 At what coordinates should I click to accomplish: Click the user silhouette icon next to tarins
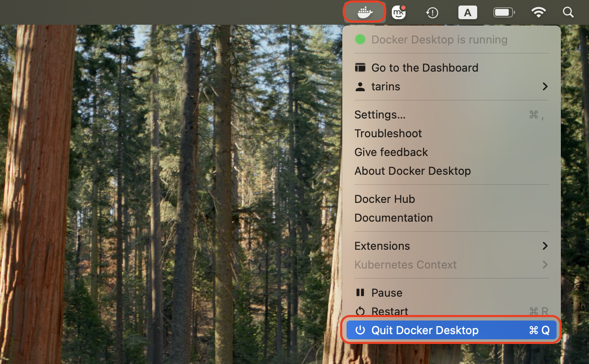coord(360,86)
